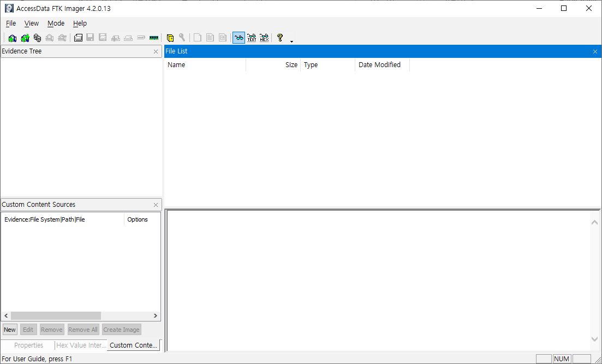Minimize the FTK Imager window
Screen dimensions: 602x364
pyautogui.click(x=539, y=8)
